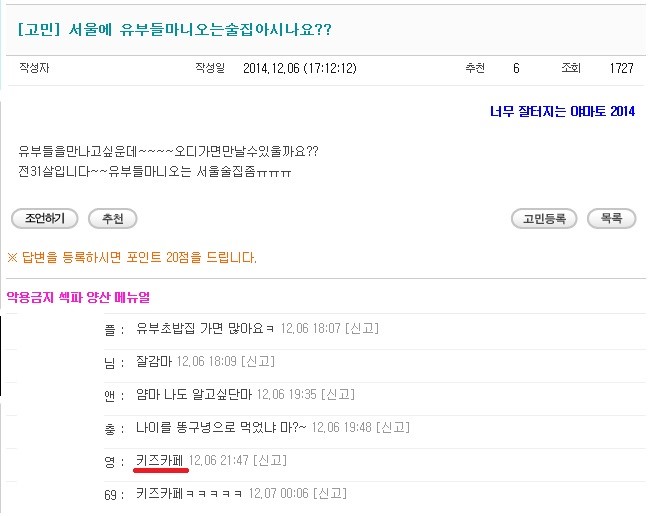Image resolution: width=653 pixels, height=516 pixels.
Task: Click the 조언하기 button
Action: (x=44, y=218)
